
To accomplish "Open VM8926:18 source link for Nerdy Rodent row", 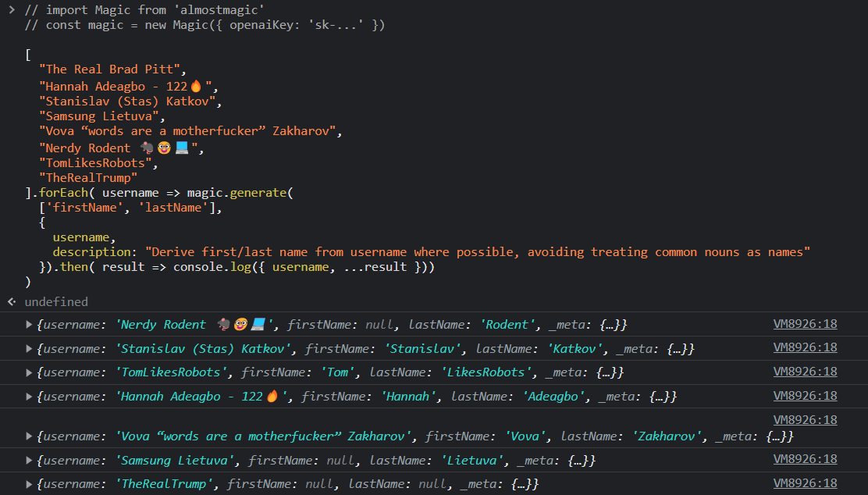I will 805,324.
